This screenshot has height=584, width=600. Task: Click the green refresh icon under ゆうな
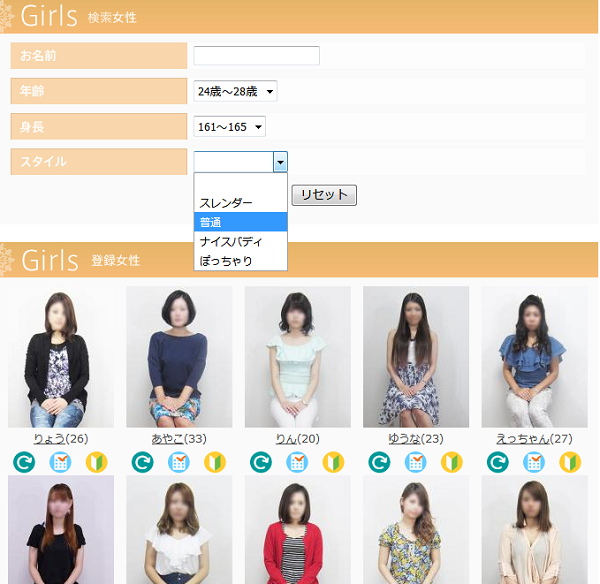click(379, 462)
